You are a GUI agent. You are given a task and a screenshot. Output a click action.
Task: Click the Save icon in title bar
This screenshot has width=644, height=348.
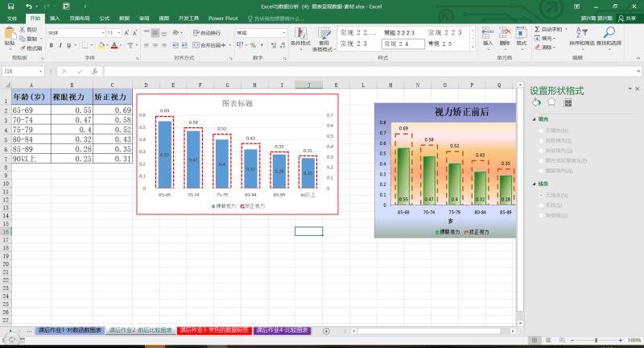pyautogui.click(x=10, y=6)
